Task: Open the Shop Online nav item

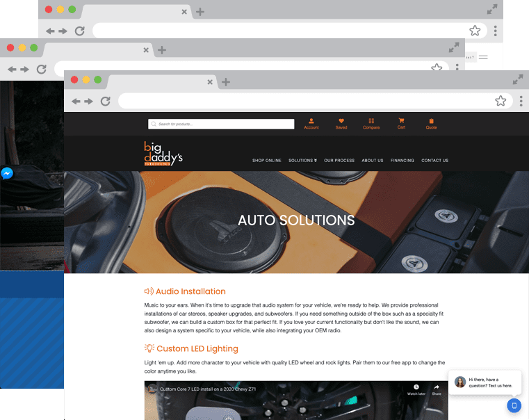Action: click(x=267, y=161)
